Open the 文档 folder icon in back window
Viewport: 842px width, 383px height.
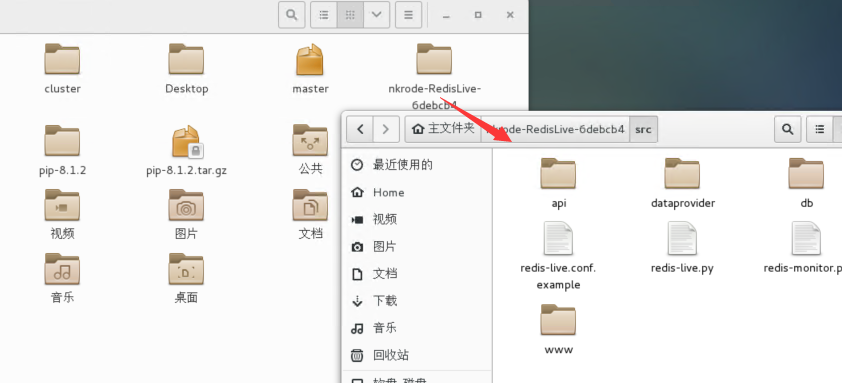pyautogui.click(x=310, y=205)
